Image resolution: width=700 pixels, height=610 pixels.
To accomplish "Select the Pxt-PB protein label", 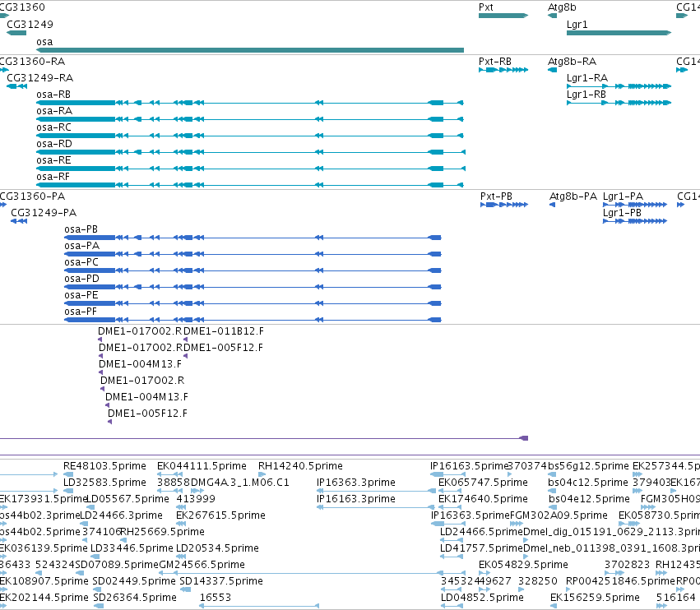I will pyautogui.click(x=497, y=196).
